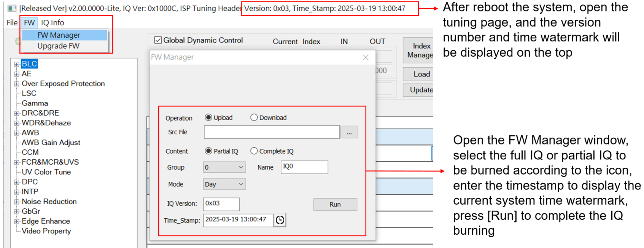The image size is (644, 248).
Task: Select the Partial IQ content option
Action: coord(208,151)
